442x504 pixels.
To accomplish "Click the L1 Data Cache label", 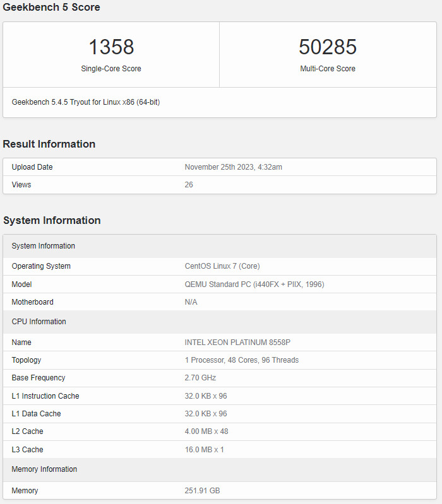I will [x=37, y=414].
